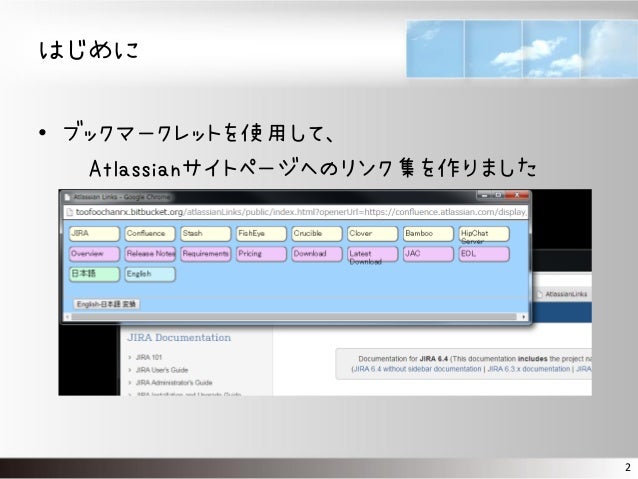Select the Requirements button
This screenshot has width=638, height=479.
click(205, 254)
